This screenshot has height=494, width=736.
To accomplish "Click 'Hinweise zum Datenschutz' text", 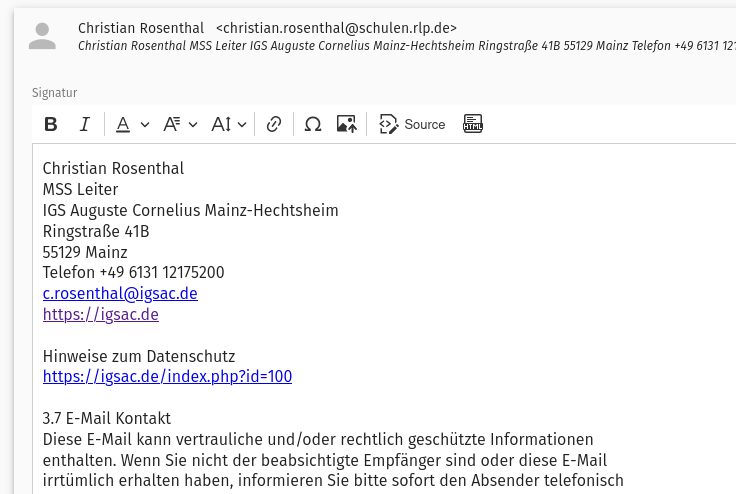I will 138,356.
